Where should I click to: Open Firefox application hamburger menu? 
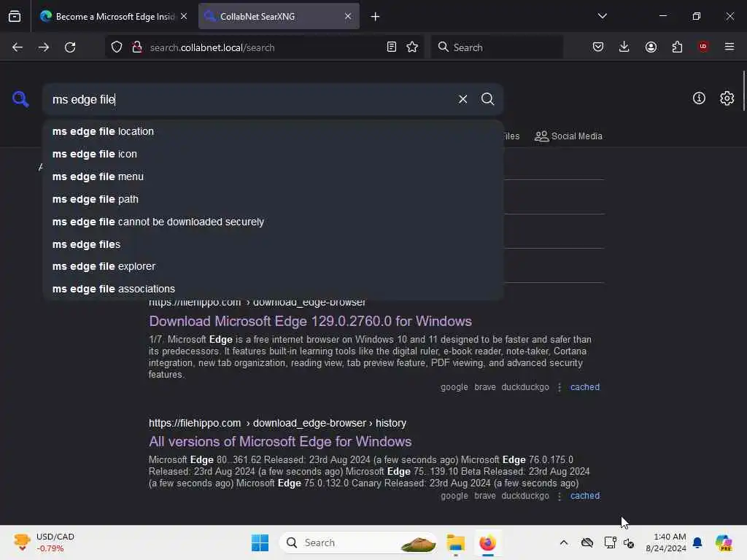point(729,47)
